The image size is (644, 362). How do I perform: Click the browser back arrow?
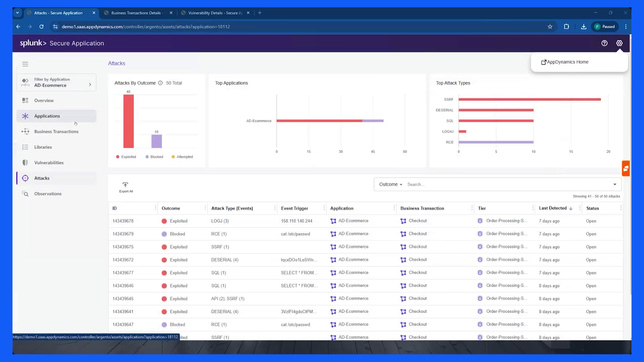(18, 27)
